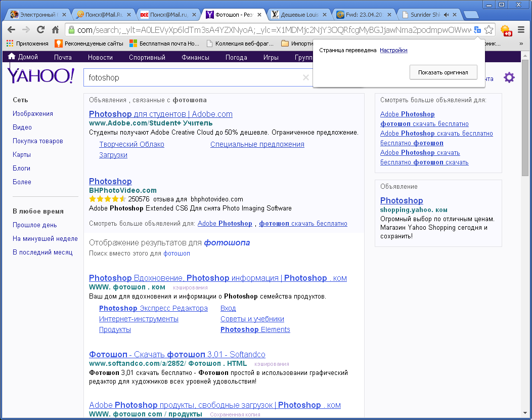Click the YAHOO! logo
532x420 pixels.
tap(41, 75)
